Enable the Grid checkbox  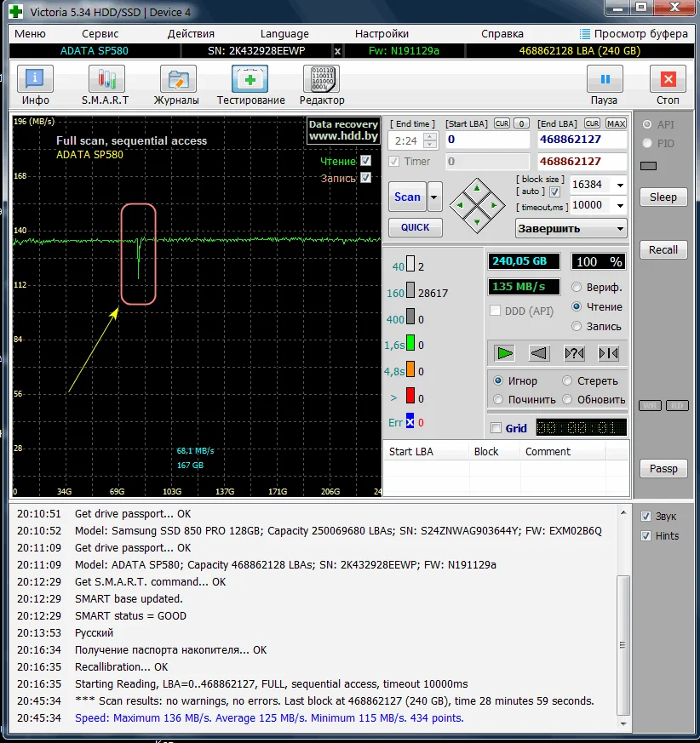(496, 428)
